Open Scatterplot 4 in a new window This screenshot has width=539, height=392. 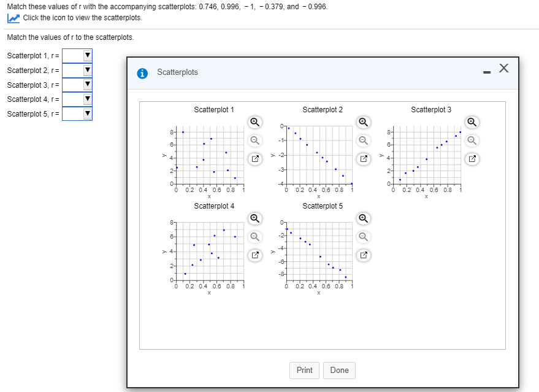254,255
